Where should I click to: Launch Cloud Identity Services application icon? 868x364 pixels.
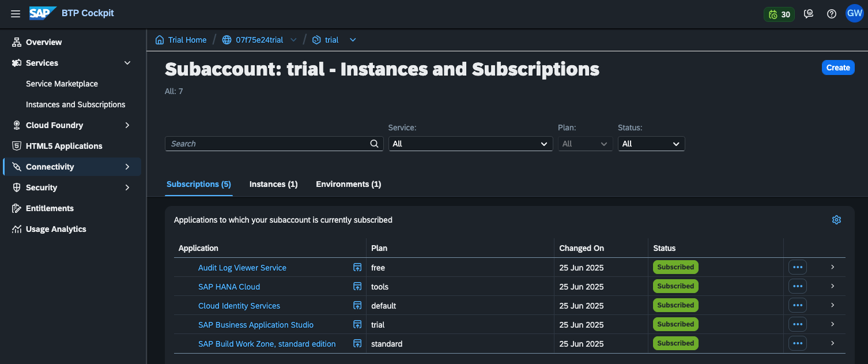[x=357, y=305]
